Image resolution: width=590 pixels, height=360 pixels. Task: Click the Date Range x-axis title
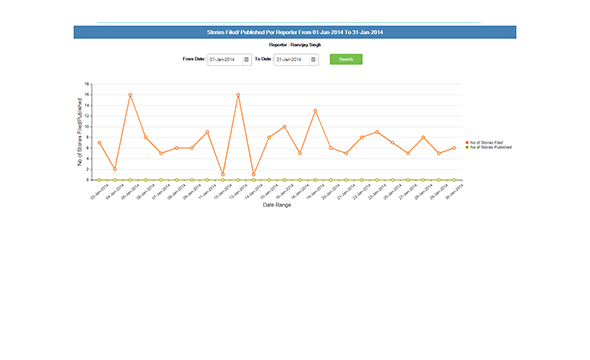click(277, 205)
